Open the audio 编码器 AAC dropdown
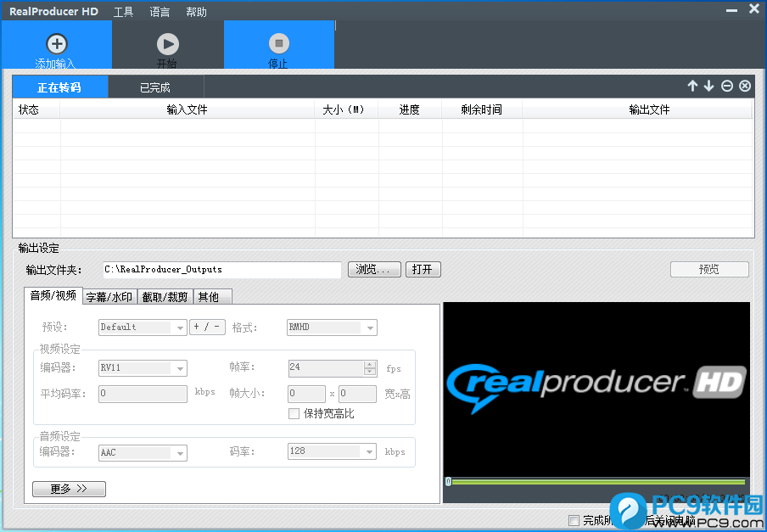 tap(143, 453)
